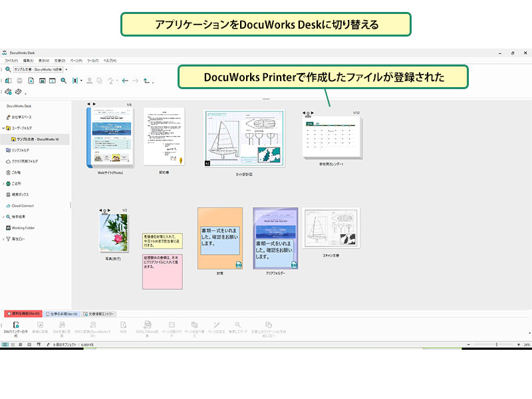532x399 pixels.
Task: Expand the 属性ビュー tree node
Action: point(3,239)
